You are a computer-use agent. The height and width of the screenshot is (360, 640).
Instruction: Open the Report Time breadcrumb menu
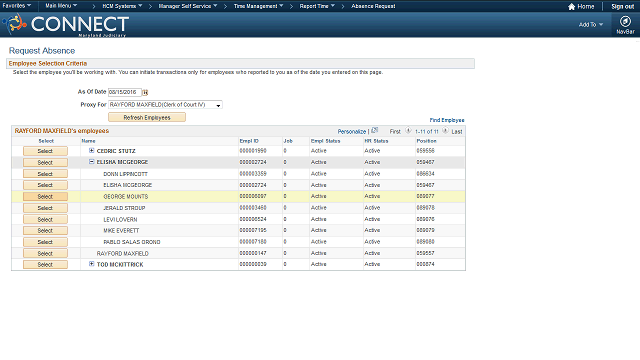pyautogui.click(x=317, y=6)
